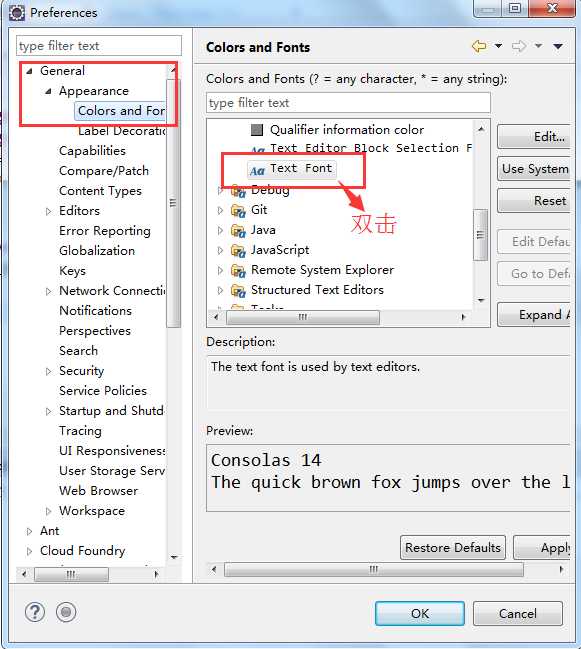Open the preferences view menu triangle
This screenshot has width=581, height=649.
(558, 46)
